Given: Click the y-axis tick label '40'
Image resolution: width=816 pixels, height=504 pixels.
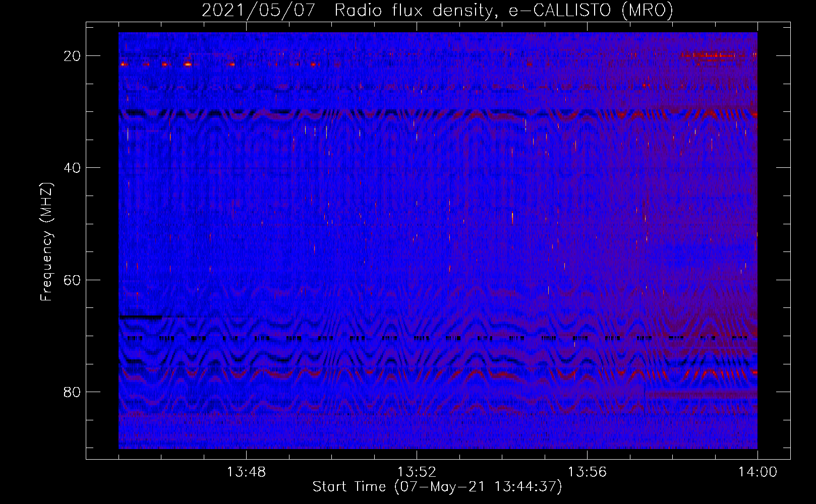Looking at the screenshot, I should click(72, 168).
